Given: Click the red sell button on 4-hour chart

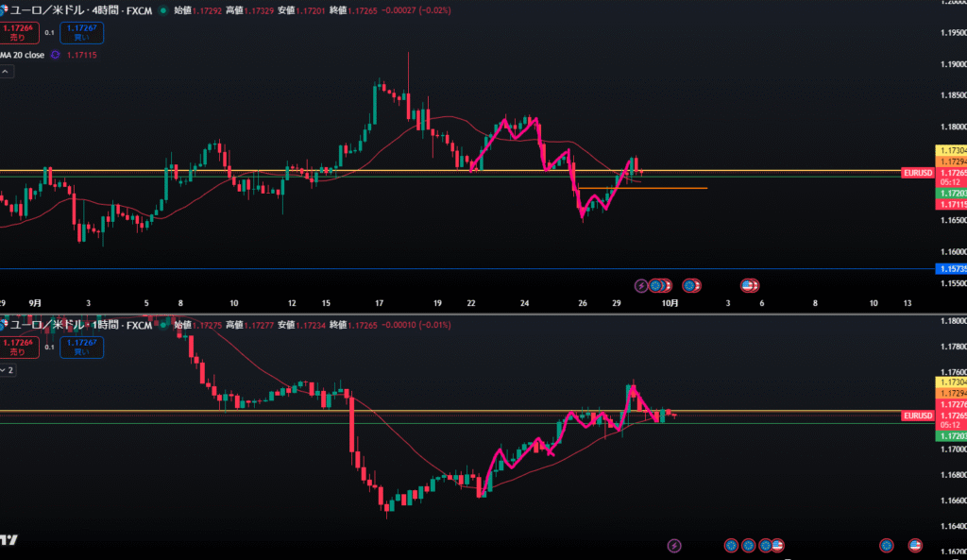Looking at the screenshot, I should (14, 32).
